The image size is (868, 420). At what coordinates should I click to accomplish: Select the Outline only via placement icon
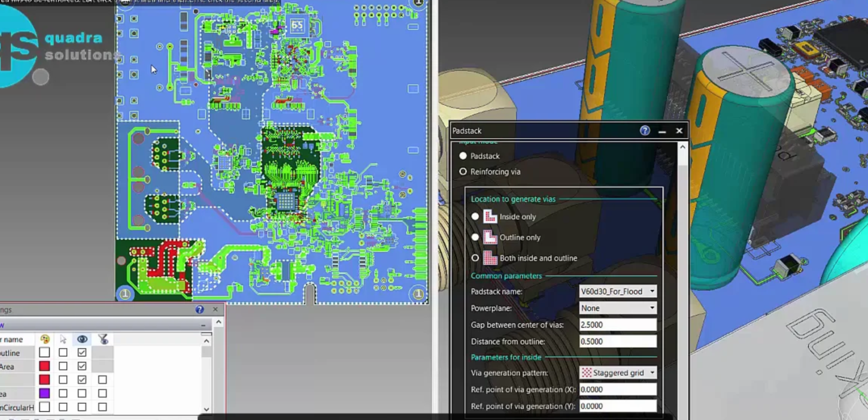(x=490, y=237)
